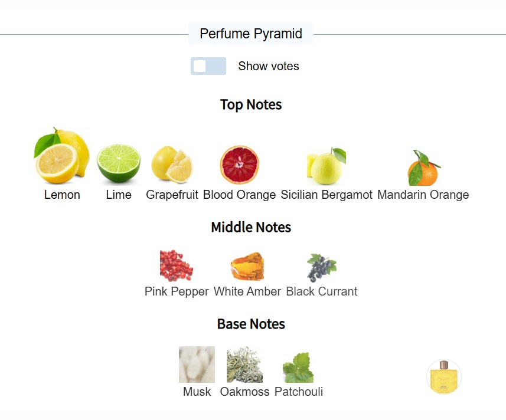The width and height of the screenshot is (506, 420).
Task: Click the Patchouli leaf icon
Action: 298,367
